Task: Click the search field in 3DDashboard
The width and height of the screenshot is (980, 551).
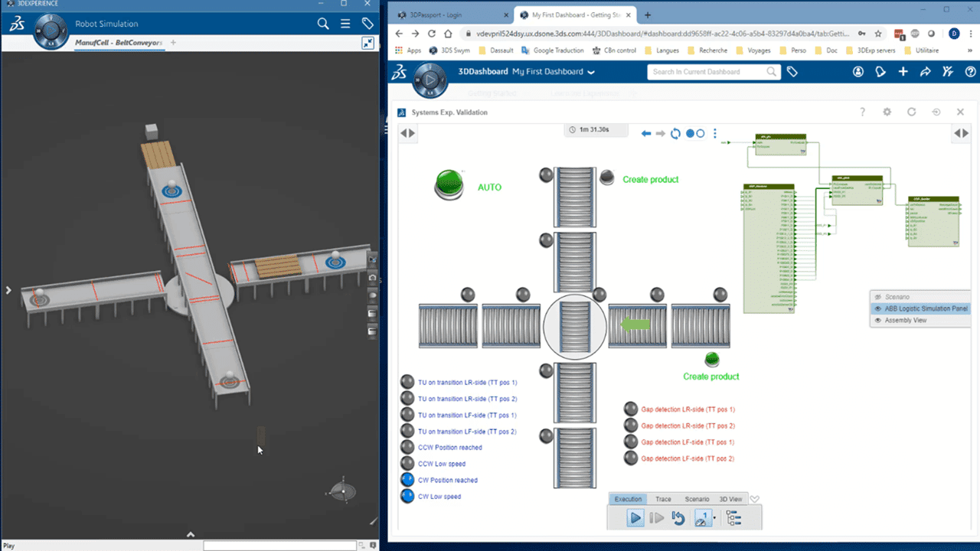Action: click(706, 72)
